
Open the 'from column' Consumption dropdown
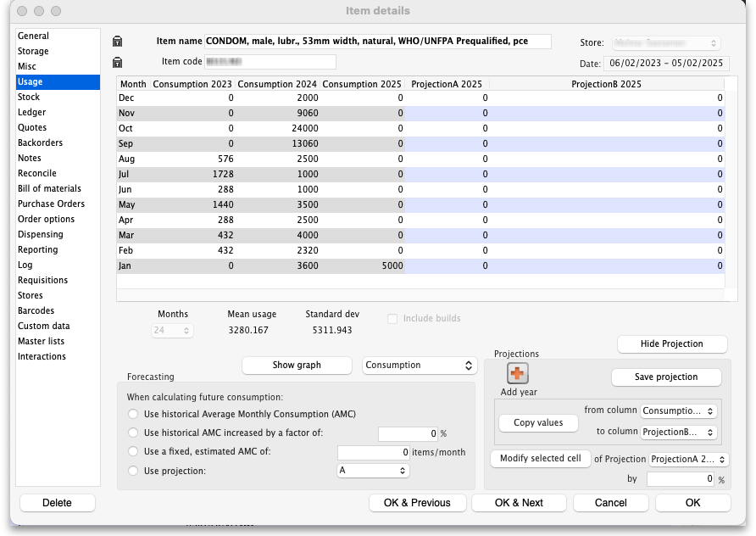click(x=679, y=411)
